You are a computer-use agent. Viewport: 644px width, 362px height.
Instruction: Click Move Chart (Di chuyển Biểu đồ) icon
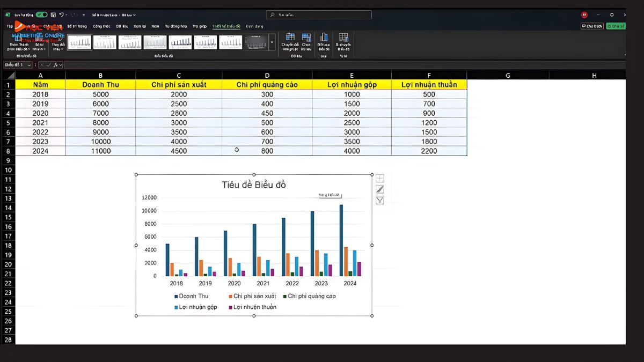pos(343,41)
